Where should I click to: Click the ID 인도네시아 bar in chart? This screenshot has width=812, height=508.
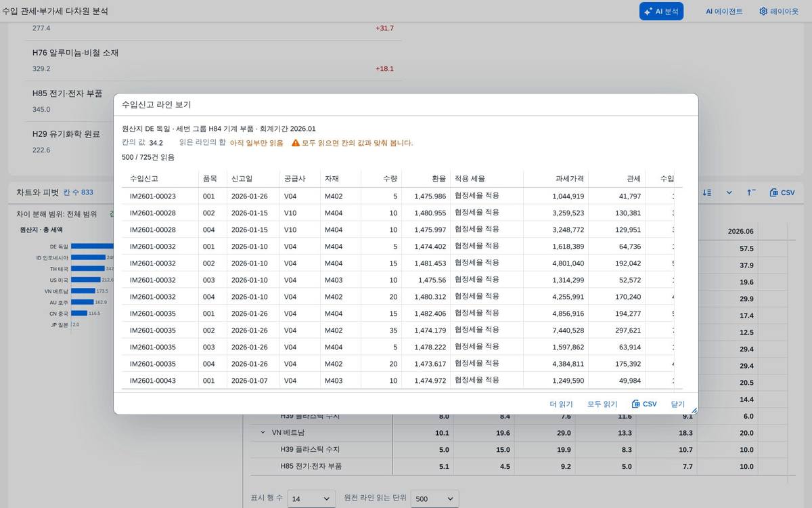[x=88, y=257]
